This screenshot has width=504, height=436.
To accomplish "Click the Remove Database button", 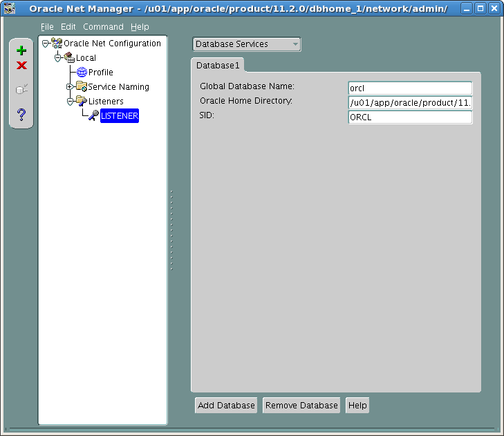I will (x=301, y=405).
